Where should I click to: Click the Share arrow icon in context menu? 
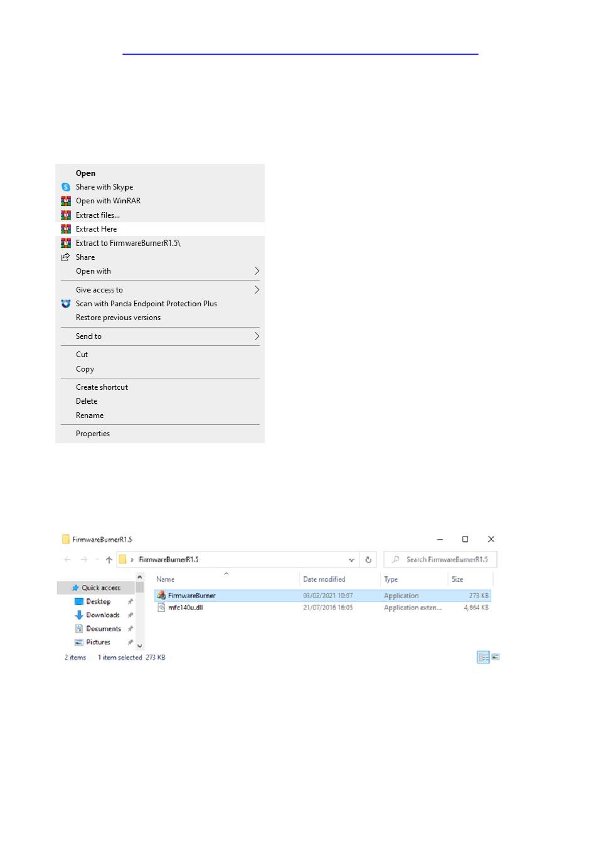click(x=65, y=257)
